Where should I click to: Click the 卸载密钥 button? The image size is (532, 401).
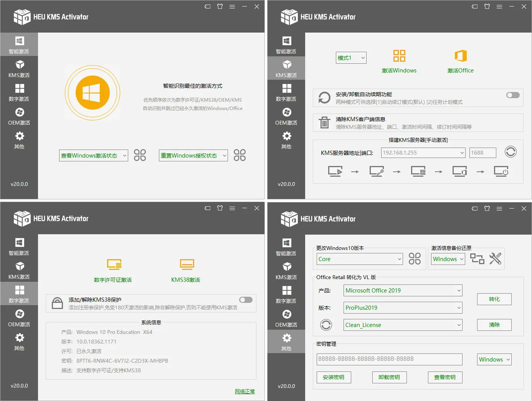[x=390, y=377]
